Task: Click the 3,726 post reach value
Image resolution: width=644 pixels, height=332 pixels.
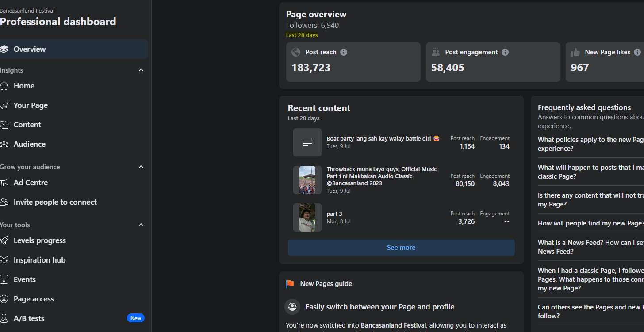Action: point(466,221)
